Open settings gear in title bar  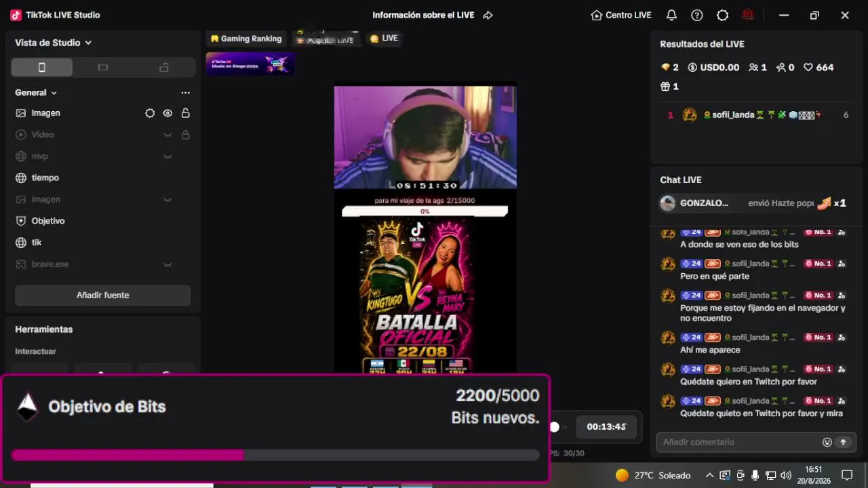(x=723, y=15)
